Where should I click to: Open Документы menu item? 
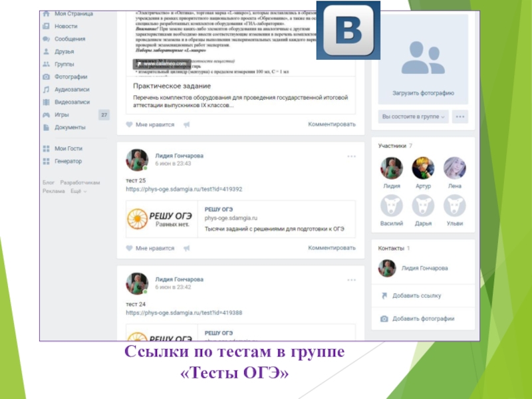70,127
